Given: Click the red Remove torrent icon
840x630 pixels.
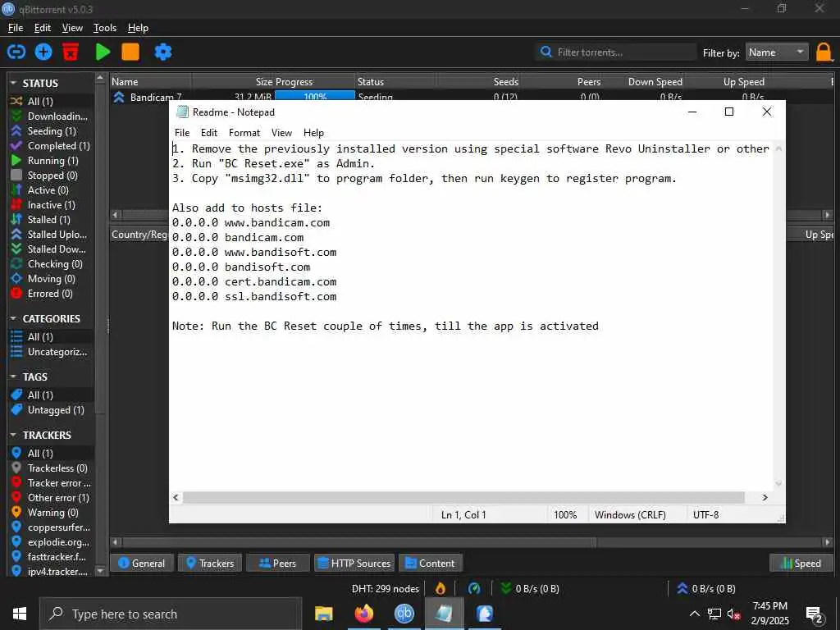Looking at the screenshot, I should pos(71,52).
